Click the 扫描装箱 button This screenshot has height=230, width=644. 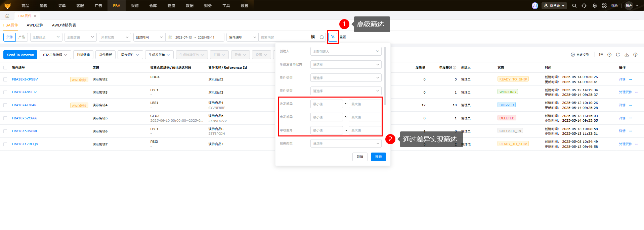pos(83,55)
